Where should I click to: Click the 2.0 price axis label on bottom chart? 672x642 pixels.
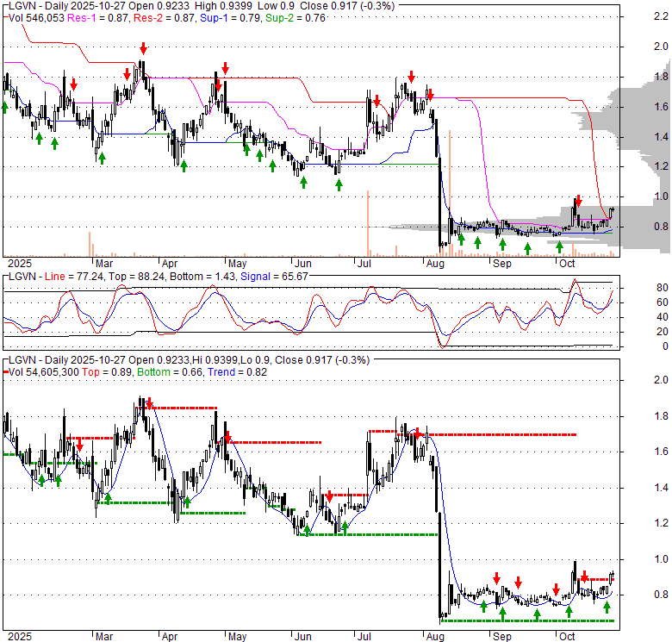(x=661, y=380)
